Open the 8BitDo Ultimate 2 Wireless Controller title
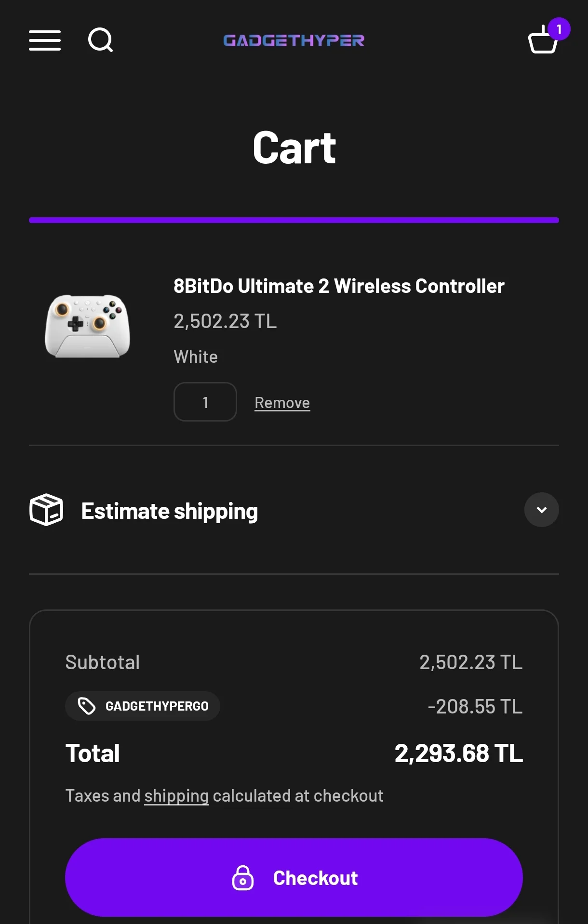This screenshot has height=924, width=588. [339, 286]
